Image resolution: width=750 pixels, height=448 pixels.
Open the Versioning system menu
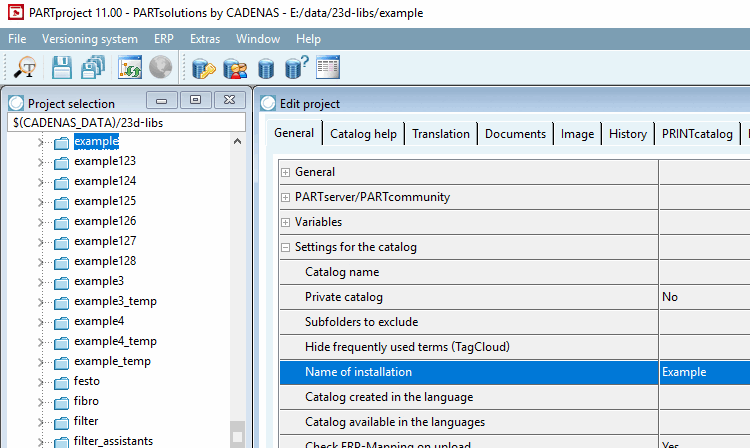(x=90, y=39)
